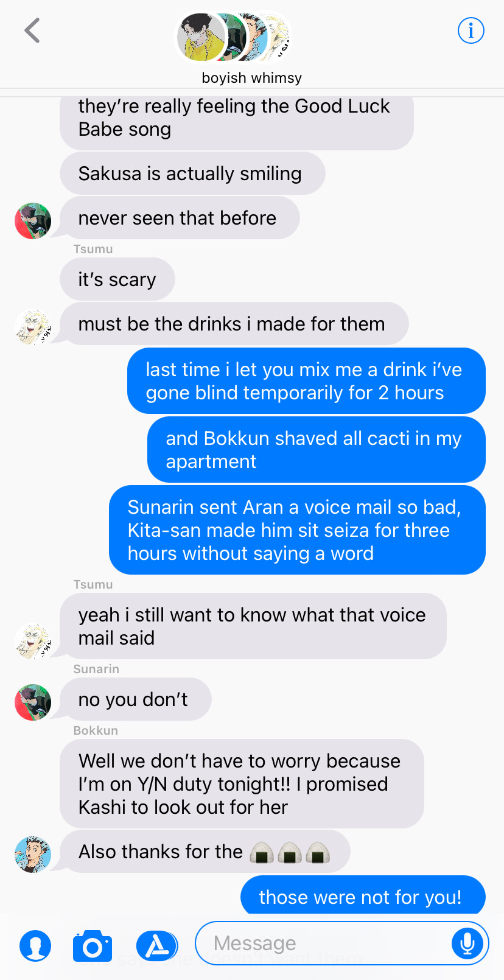Tap the "and Bokkun shaved all cacti" message

(317, 450)
